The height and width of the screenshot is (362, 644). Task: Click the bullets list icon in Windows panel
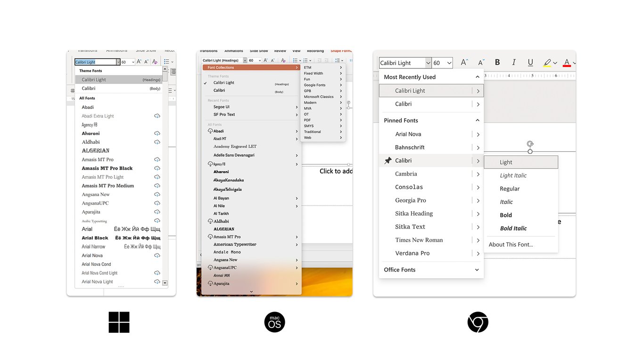coord(166,62)
